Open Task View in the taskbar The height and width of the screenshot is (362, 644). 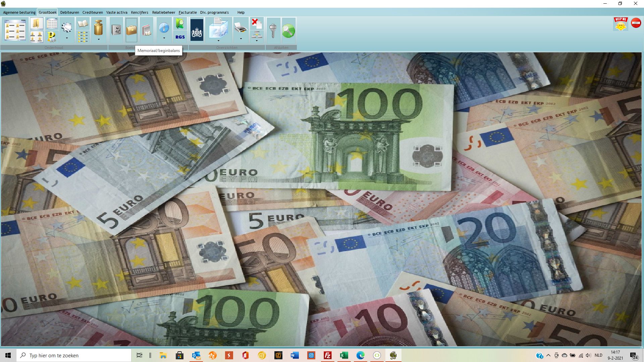[140, 355]
